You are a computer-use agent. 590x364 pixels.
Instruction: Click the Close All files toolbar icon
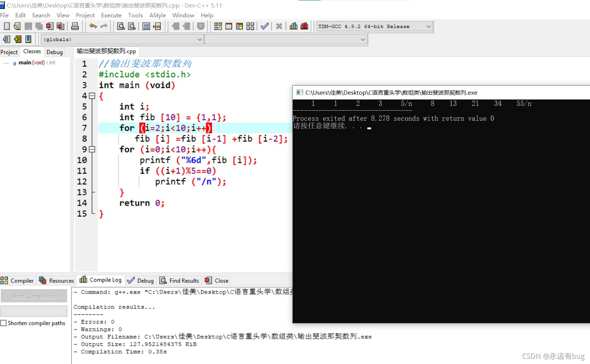coord(60,26)
